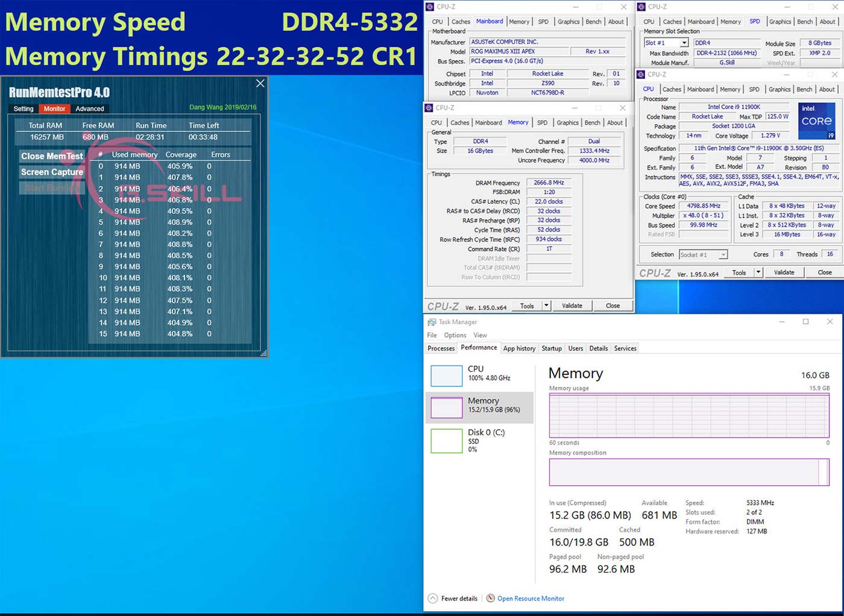Image resolution: width=844 pixels, height=616 pixels.
Task: Click the Resource Monitor icon
Action: pos(491,599)
